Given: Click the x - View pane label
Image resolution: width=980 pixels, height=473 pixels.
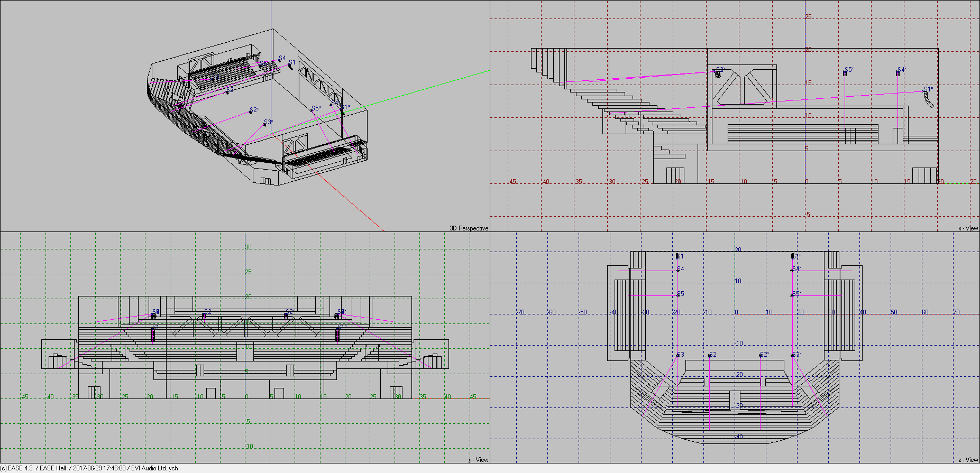Looking at the screenshot, I should point(968,228).
